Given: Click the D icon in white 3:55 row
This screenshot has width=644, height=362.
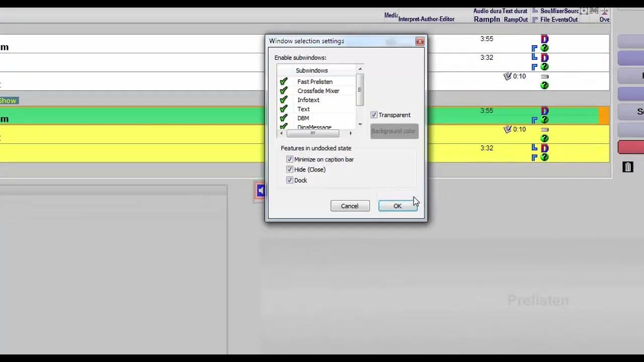Looking at the screenshot, I should [544, 39].
